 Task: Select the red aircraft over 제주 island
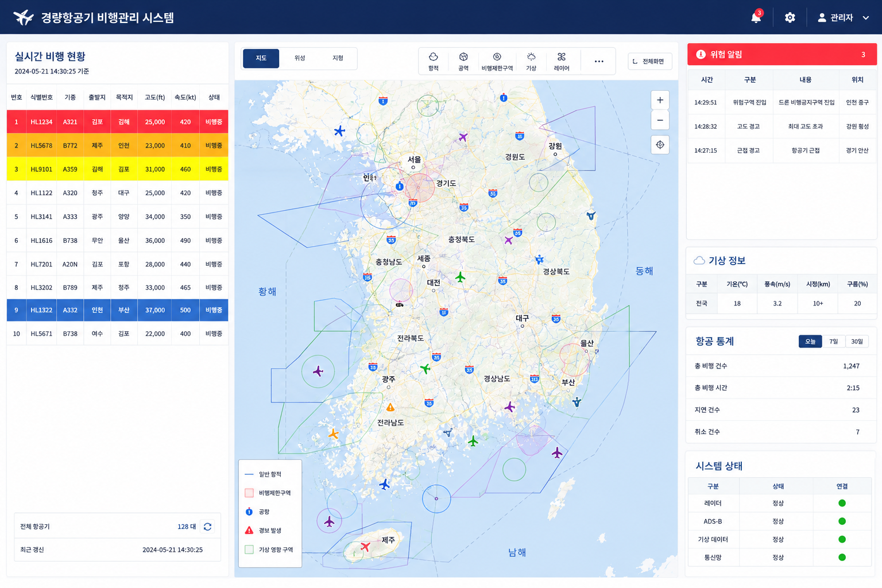pyautogui.click(x=365, y=546)
